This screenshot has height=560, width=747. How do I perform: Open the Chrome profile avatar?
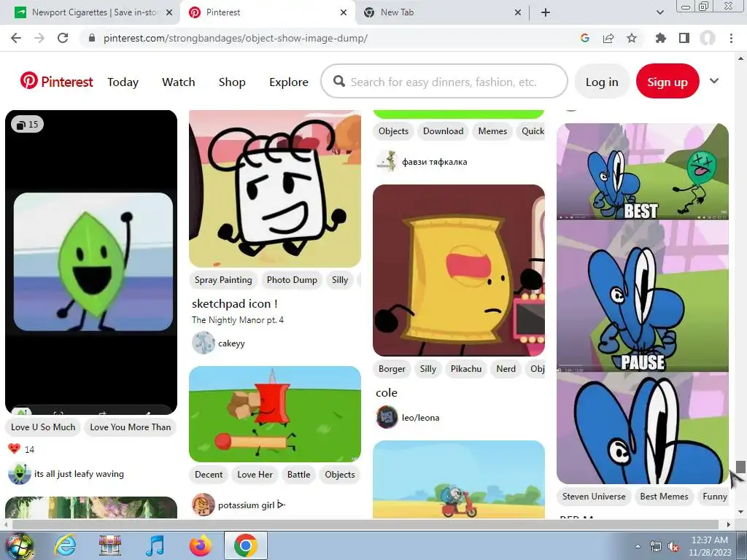(x=708, y=38)
